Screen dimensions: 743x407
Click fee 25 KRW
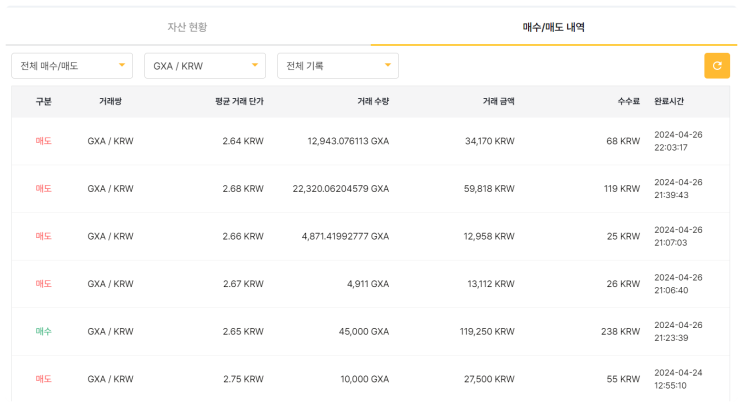coord(624,236)
